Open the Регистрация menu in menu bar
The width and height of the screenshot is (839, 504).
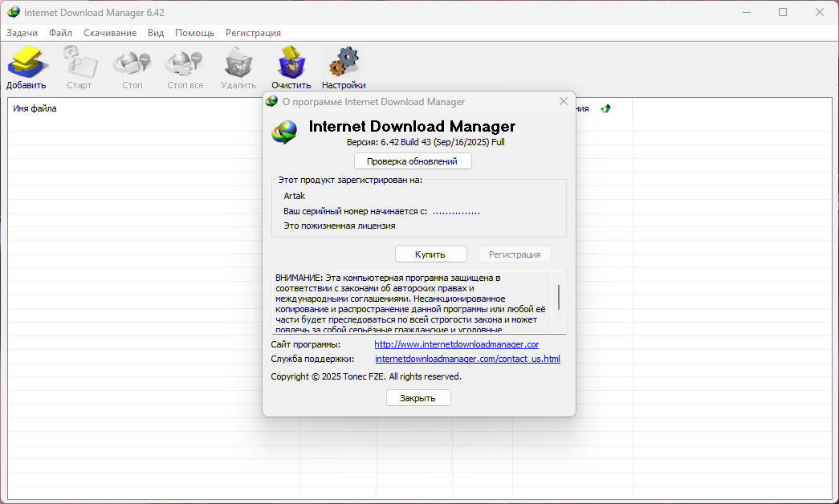tap(253, 33)
